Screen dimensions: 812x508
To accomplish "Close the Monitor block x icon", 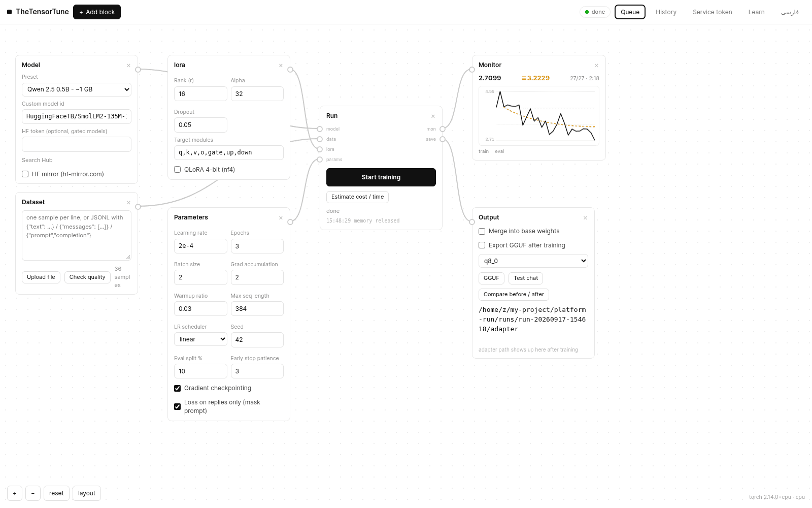I will pos(596,66).
